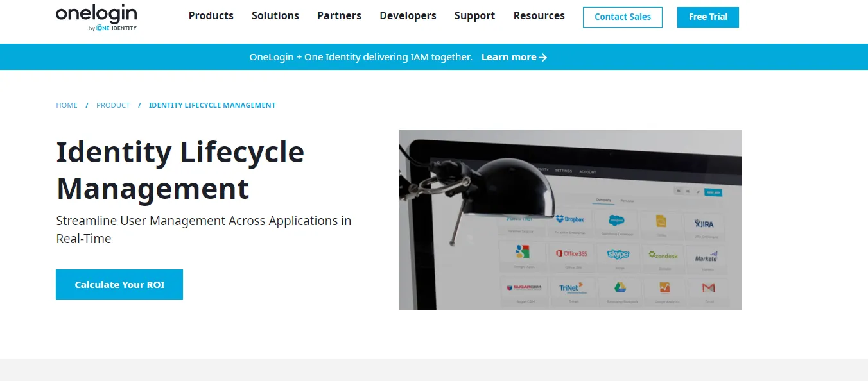Click the arrow next to Learn more
Image resolution: width=868 pixels, height=381 pixels.
[543, 57]
